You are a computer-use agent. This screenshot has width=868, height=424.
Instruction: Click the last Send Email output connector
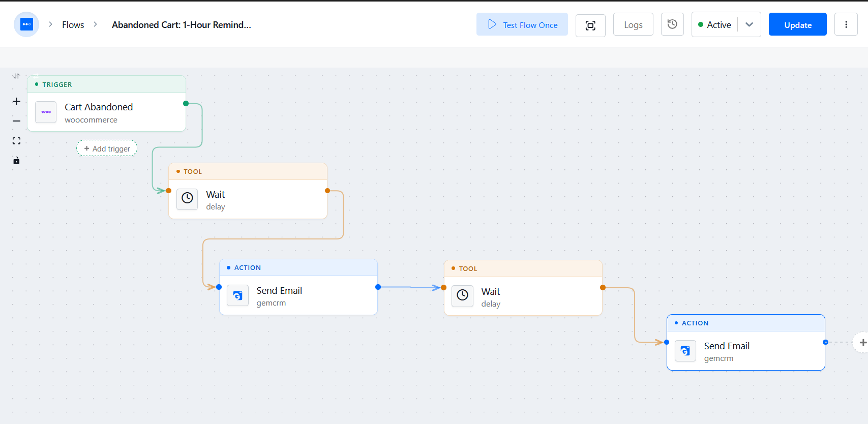click(825, 343)
